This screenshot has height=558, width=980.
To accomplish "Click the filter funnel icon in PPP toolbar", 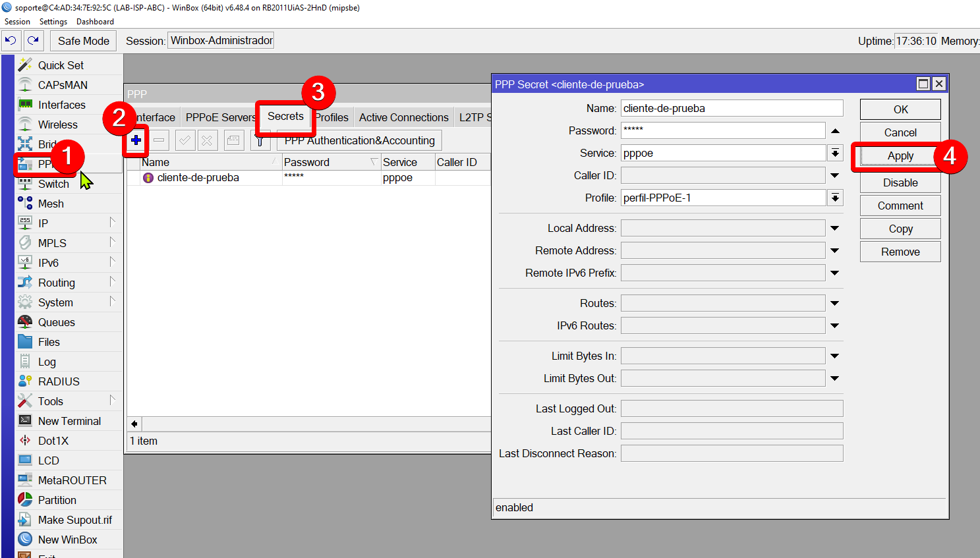I will [x=260, y=140].
